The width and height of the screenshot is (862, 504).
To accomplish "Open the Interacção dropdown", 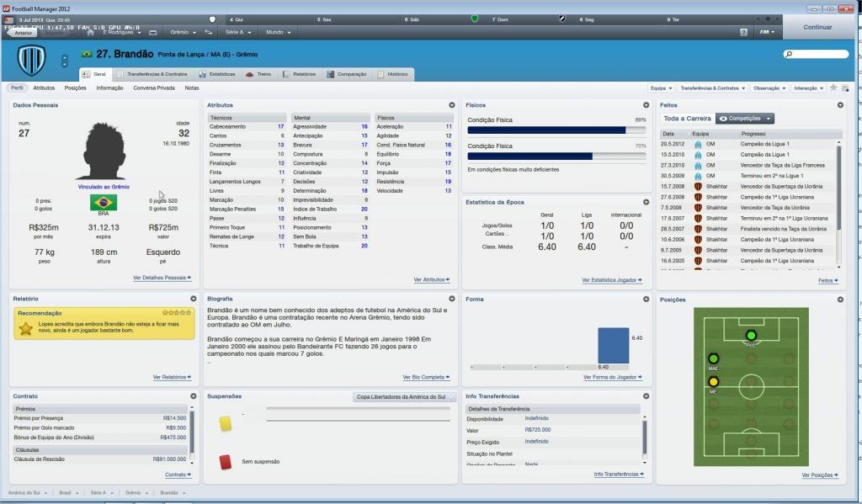I will point(808,88).
